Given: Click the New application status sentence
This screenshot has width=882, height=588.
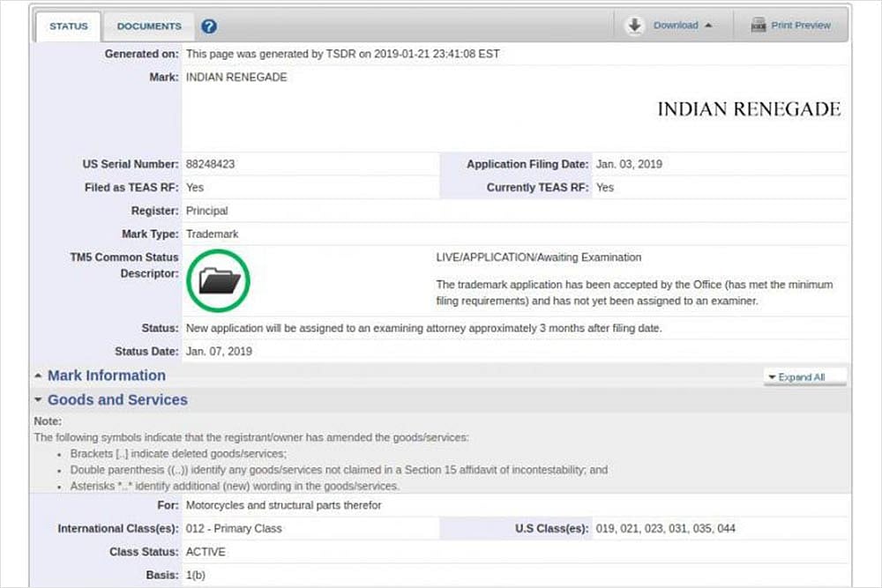Looking at the screenshot, I should [x=423, y=328].
